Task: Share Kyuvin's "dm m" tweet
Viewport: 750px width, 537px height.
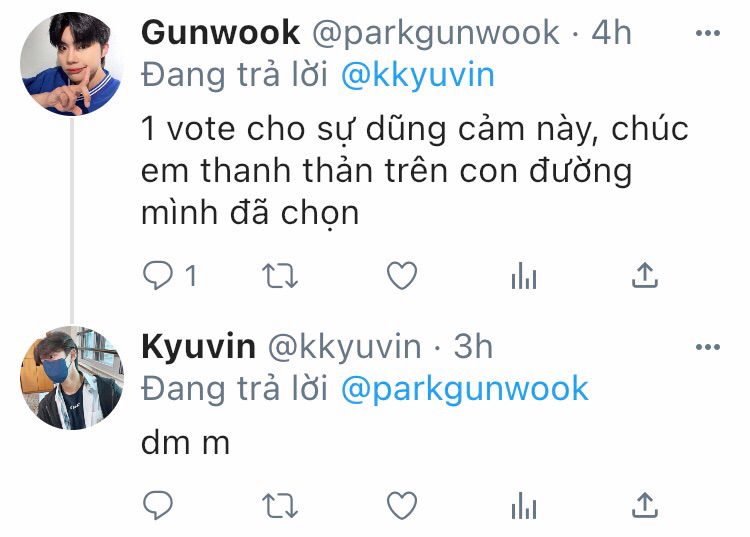Action: click(645, 505)
